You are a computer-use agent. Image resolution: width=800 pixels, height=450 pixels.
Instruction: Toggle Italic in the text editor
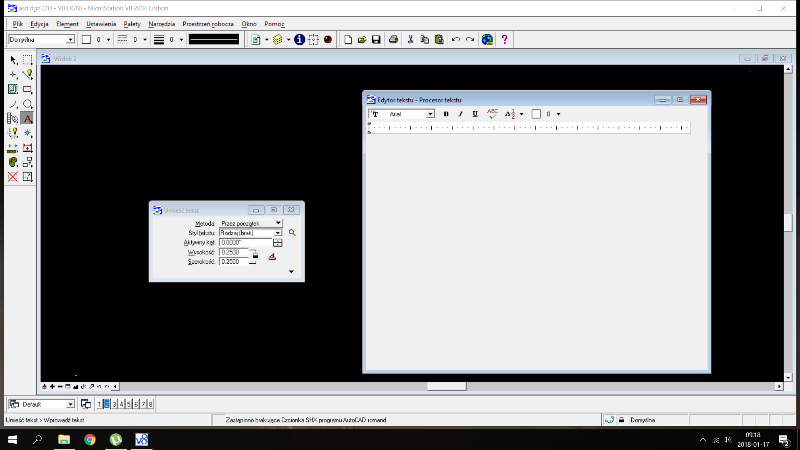tap(460, 114)
